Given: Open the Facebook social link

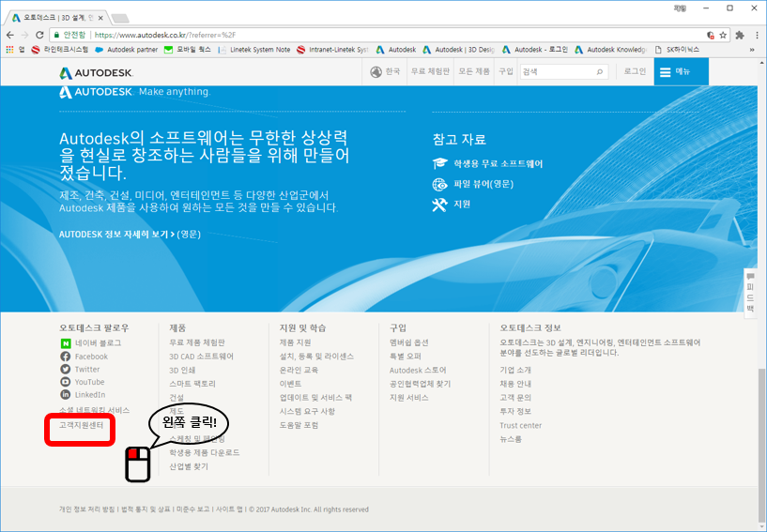Looking at the screenshot, I should tap(84, 357).
